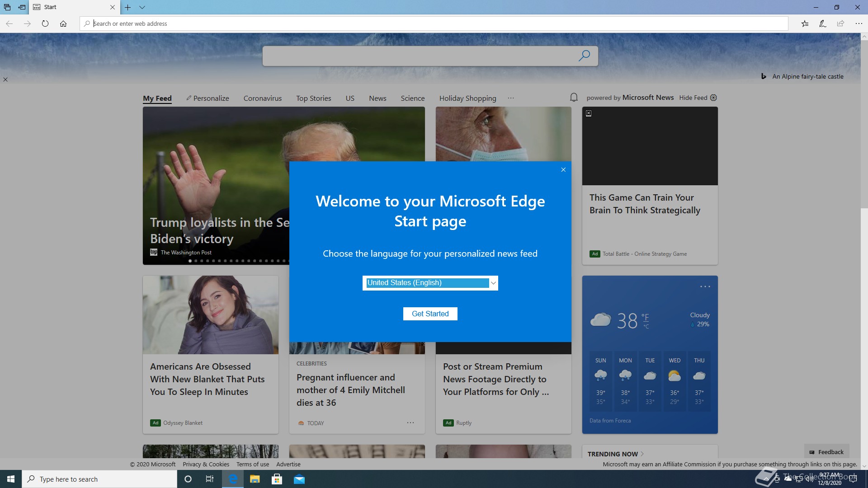This screenshot has height=488, width=868.
Task: Open the Privacy & Cookies link
Action: point(206,464)
